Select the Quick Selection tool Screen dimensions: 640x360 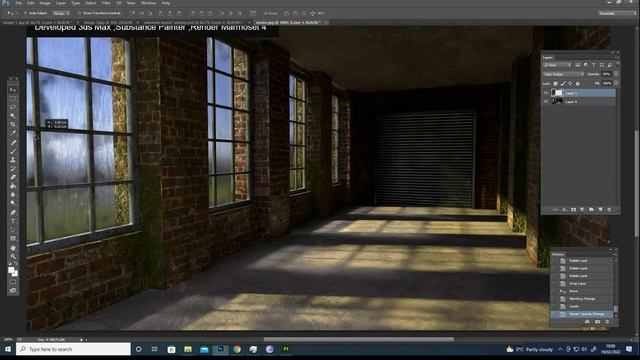13,116
